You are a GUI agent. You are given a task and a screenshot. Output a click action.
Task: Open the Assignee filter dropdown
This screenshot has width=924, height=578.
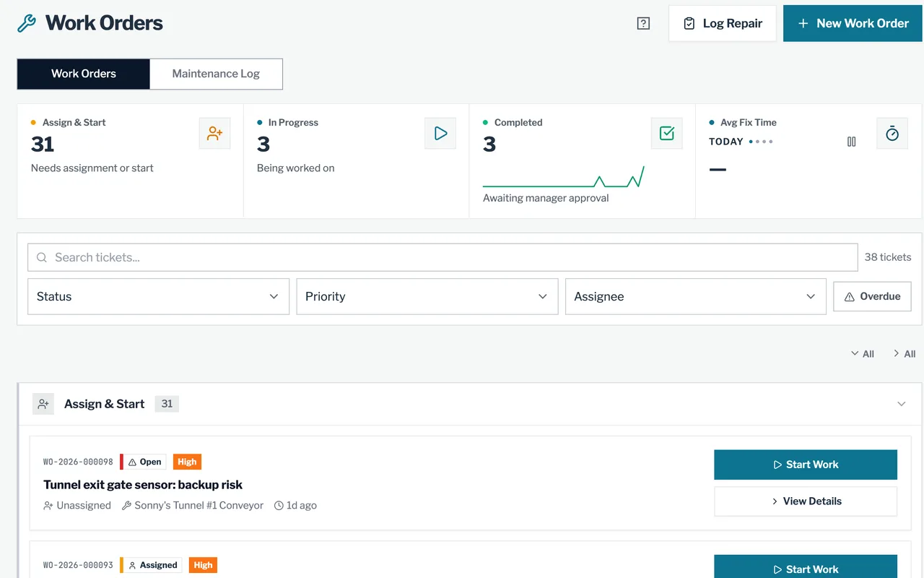coord(696,297)
